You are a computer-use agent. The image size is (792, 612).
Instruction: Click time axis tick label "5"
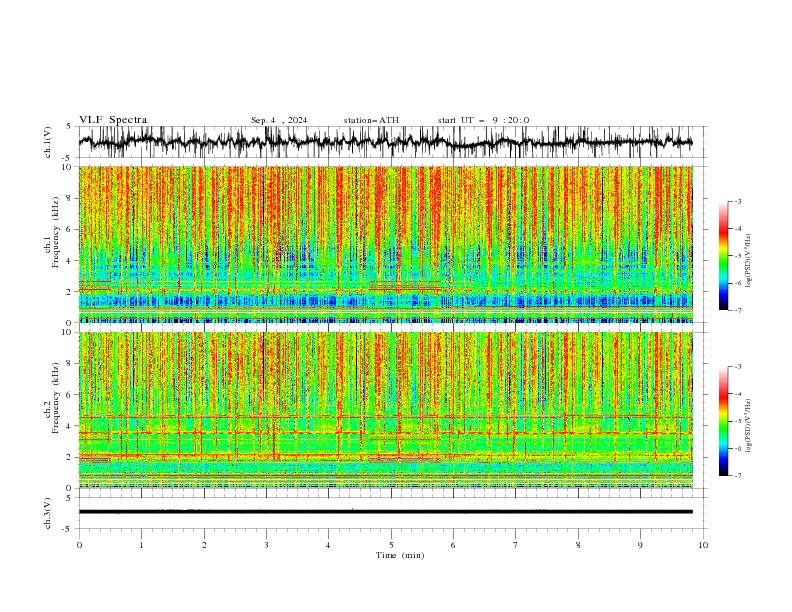[x=391, y=545]
